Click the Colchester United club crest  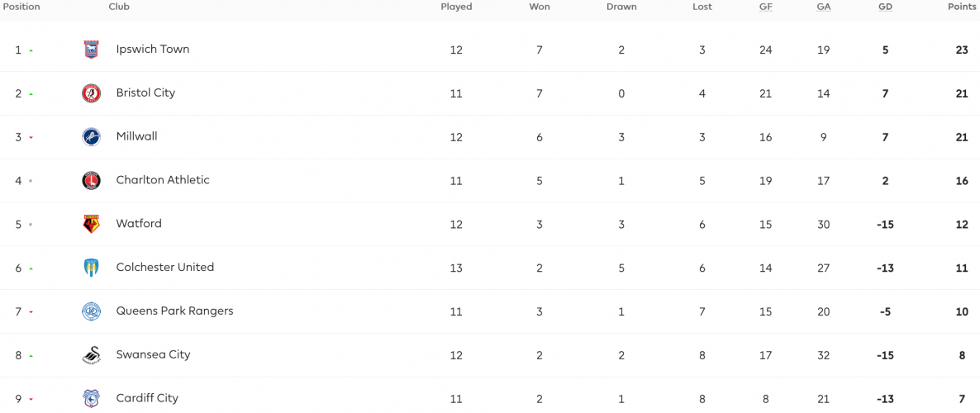tap(91, 268)
